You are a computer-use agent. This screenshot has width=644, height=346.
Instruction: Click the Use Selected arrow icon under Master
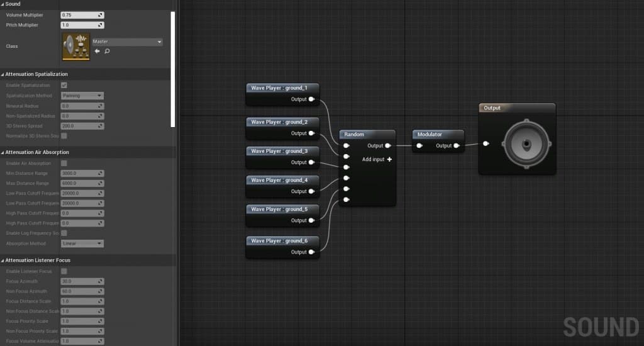coord(97,52)
